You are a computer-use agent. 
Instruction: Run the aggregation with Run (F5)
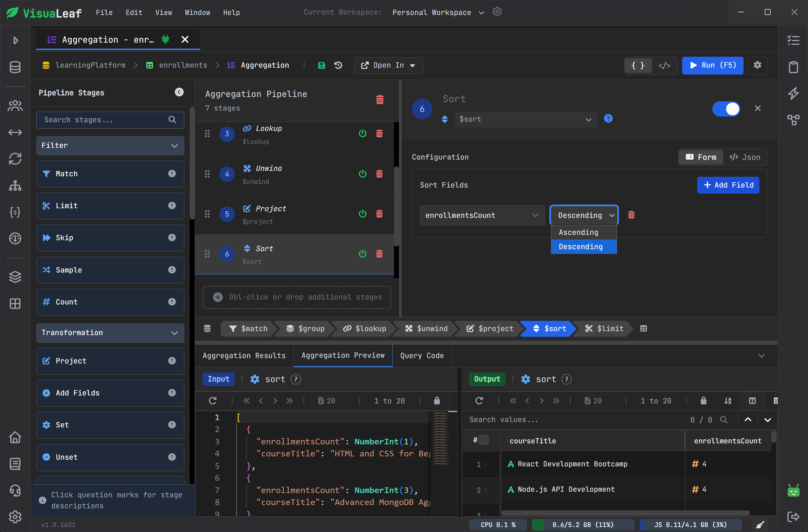pos(712,65)
